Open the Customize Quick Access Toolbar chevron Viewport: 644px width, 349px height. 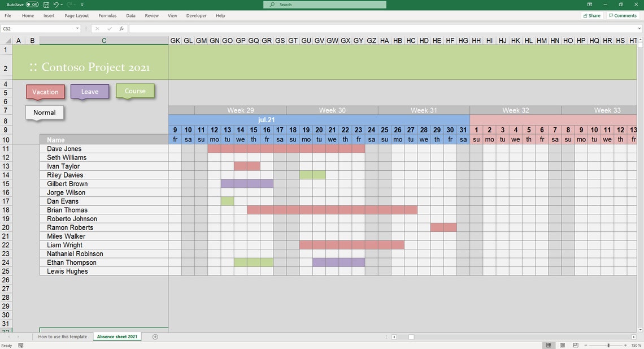pos(81,5)
